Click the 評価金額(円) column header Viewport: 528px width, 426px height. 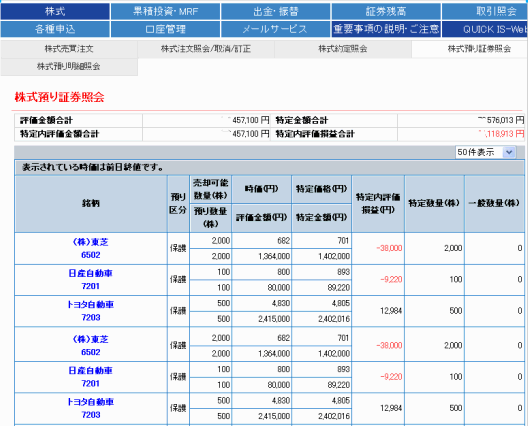[262, 218]
